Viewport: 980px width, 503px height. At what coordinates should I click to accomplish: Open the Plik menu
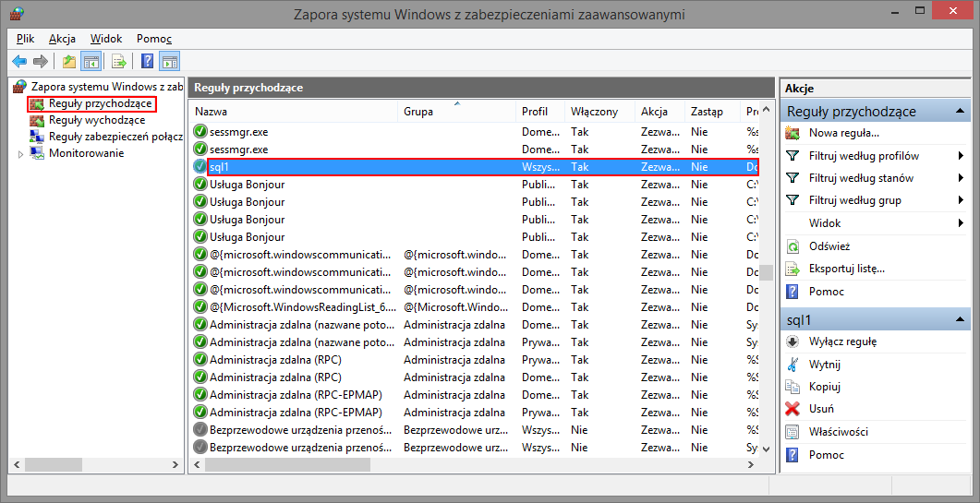pos(26,39)
